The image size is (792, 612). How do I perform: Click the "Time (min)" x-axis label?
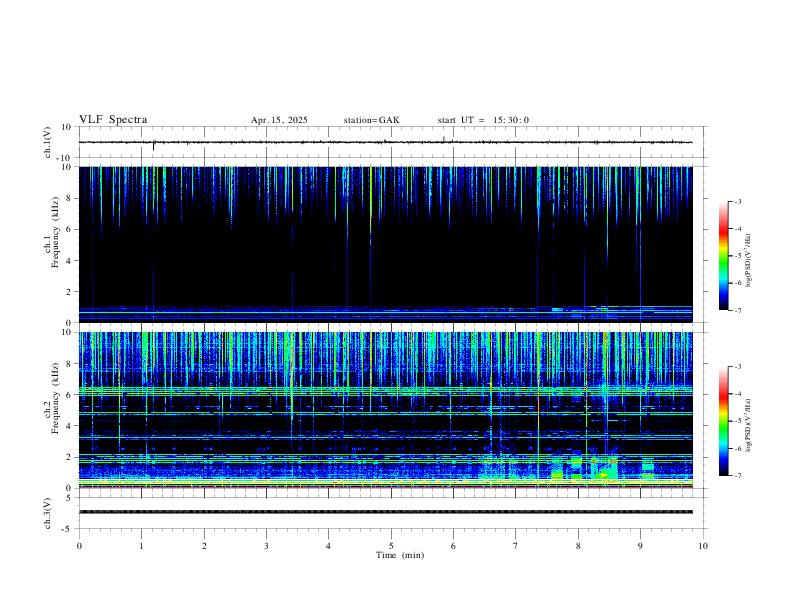tap(400, 555)
